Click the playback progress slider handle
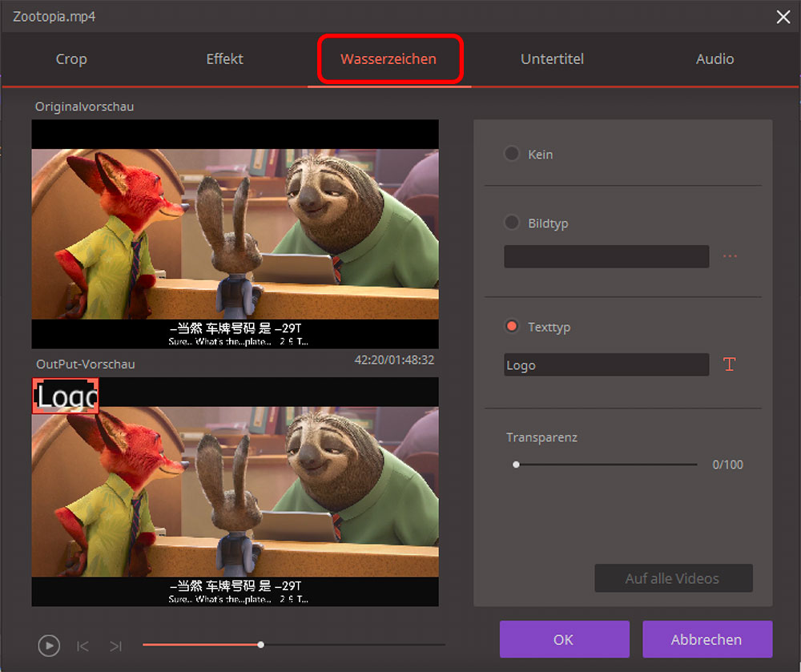Viewport: 801px width, 672px height. coord(261,645)
